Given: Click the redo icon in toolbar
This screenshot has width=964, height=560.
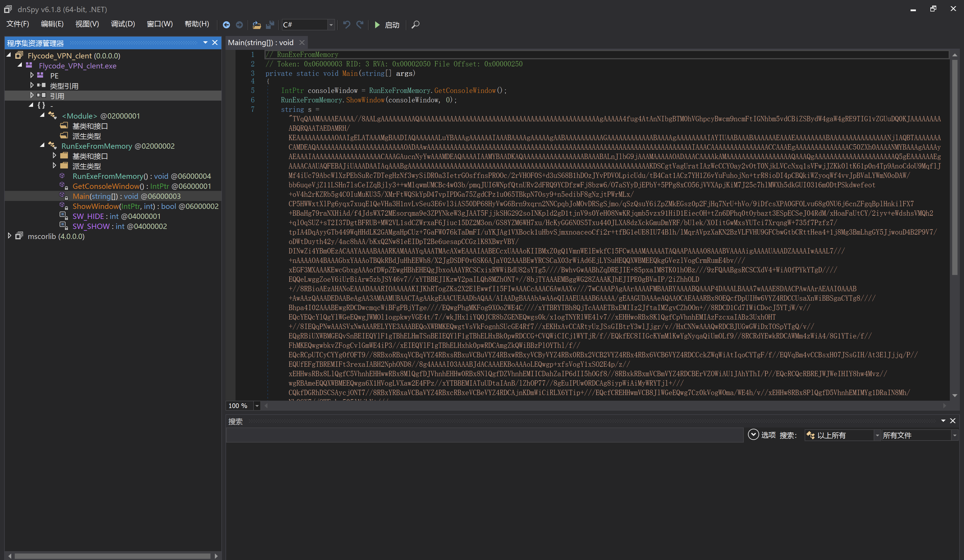Looking at the screenshot, I should click(360, 25).
